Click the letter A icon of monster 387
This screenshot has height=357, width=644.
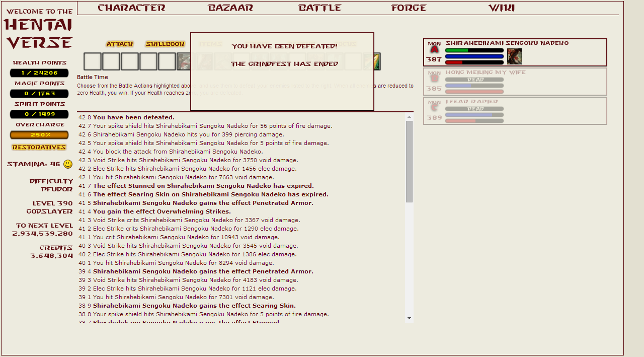434,50
